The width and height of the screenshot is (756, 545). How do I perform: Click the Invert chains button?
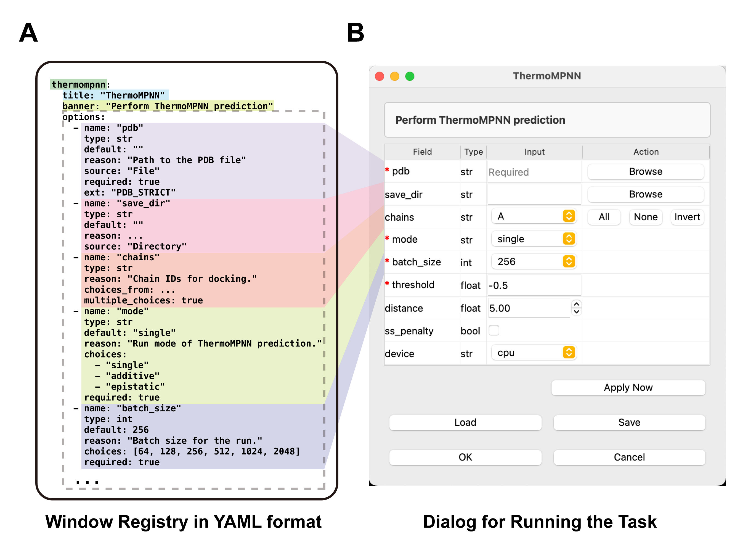687,217
